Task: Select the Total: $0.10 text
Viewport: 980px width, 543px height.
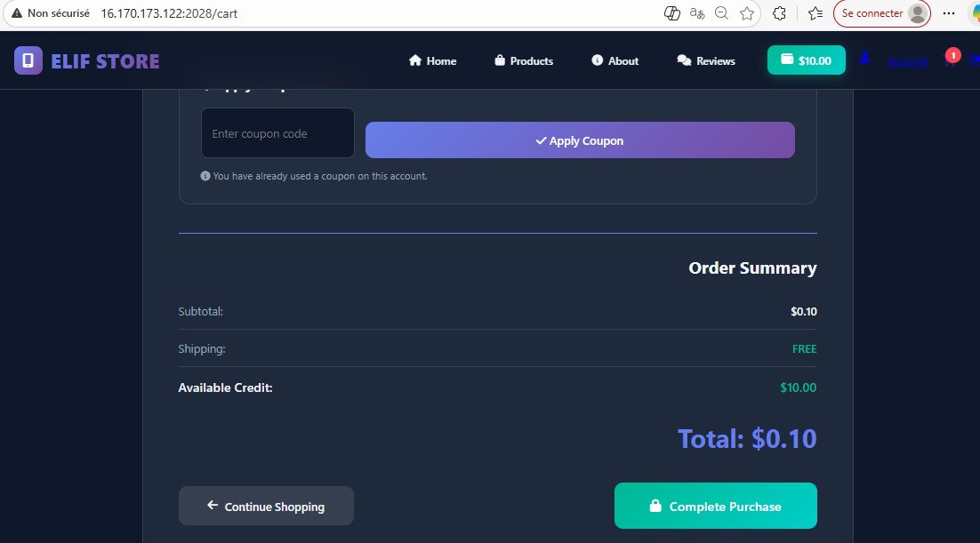Action: pyautogui.click(x=747, y=439)
